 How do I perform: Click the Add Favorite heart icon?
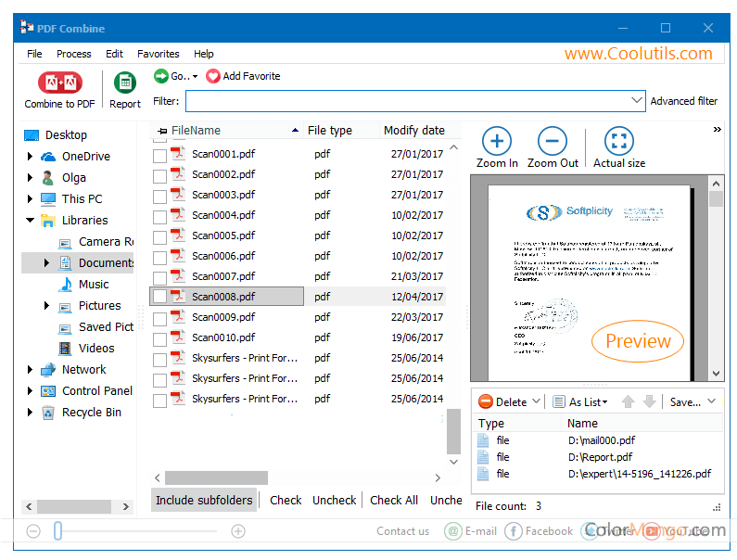coord(213,76)
